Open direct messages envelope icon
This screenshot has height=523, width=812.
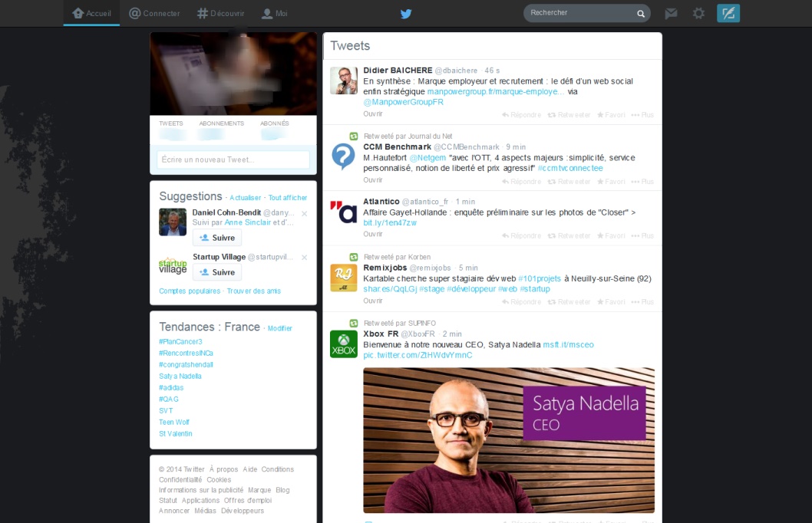(671, 14)
